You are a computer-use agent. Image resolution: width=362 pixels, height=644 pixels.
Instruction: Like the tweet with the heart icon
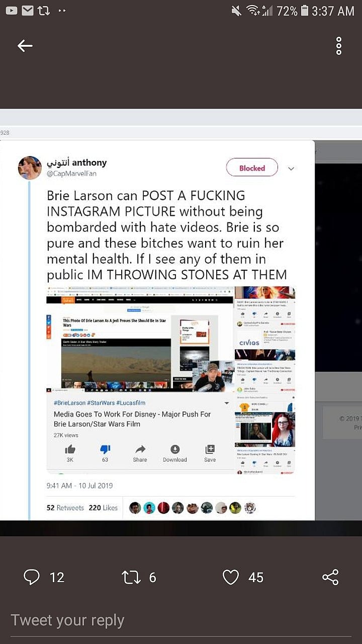[x=231, y=577]
